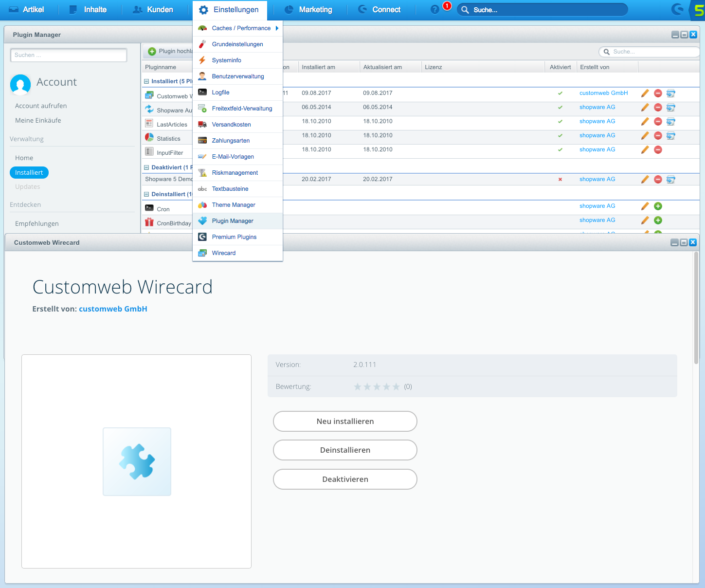This screenshot has height=588, width=705.
Task: Focus the sidebar Suchen input field
Action: (69, 55)
